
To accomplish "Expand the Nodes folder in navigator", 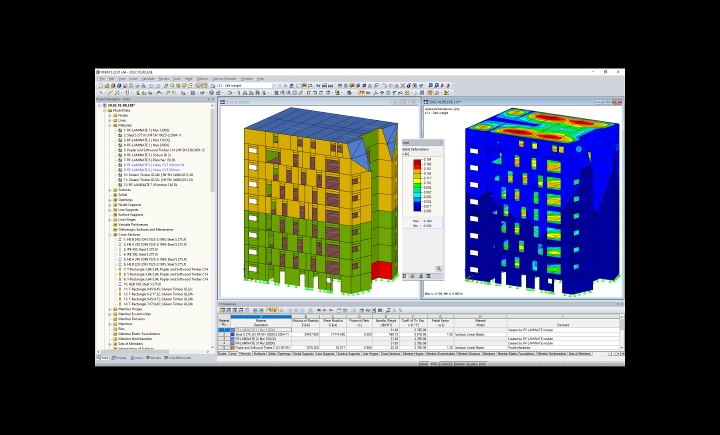I will (110, 115).
